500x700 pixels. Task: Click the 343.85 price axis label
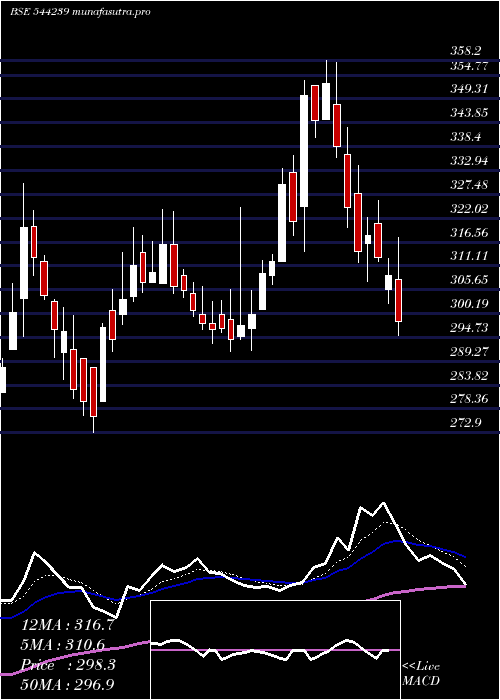[x=469, y=113]
